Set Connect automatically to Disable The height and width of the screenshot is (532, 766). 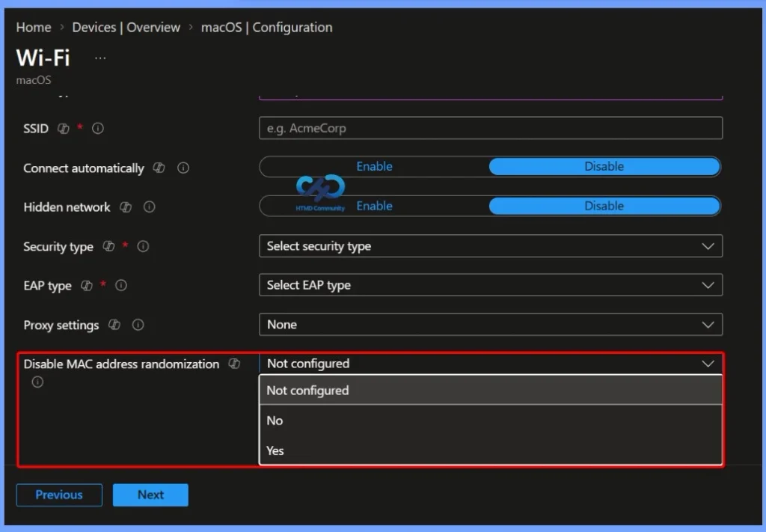[x=604, y=167]
